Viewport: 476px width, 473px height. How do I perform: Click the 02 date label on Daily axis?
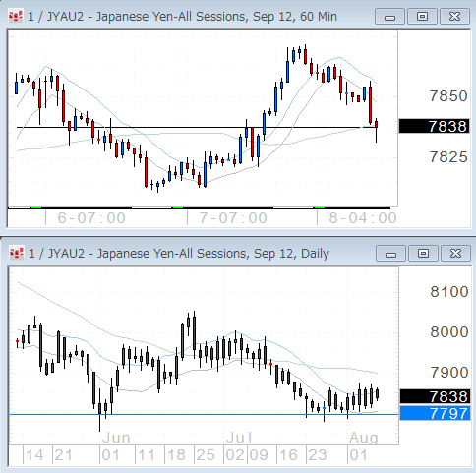coord(235,455)
